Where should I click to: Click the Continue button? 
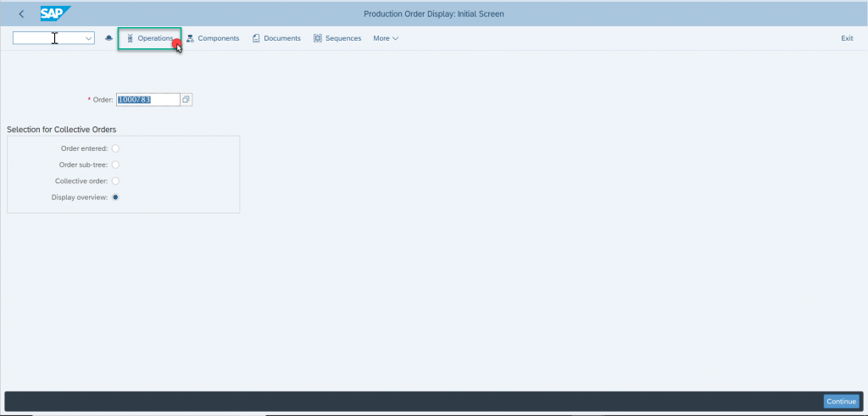(x=842, y=402)
